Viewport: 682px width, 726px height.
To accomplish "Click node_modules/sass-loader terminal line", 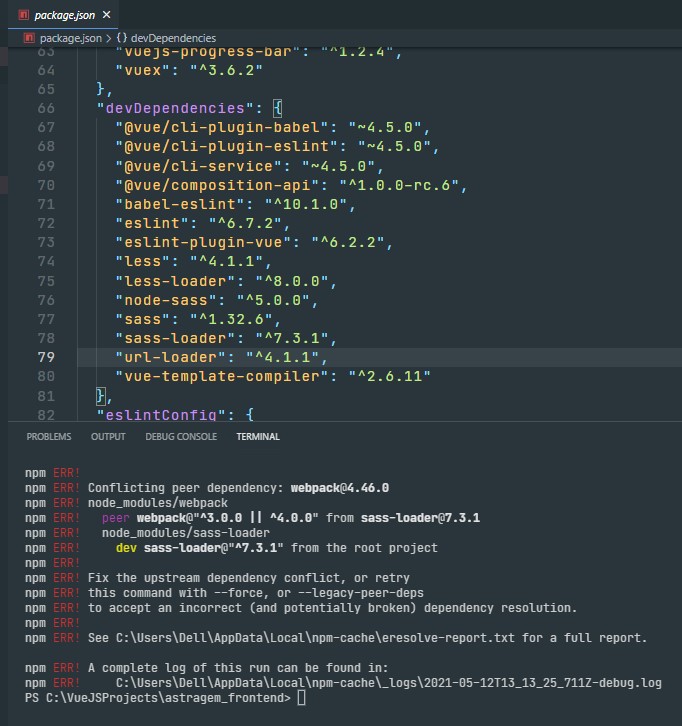I will pyautogui.click(x=186, y=533).
